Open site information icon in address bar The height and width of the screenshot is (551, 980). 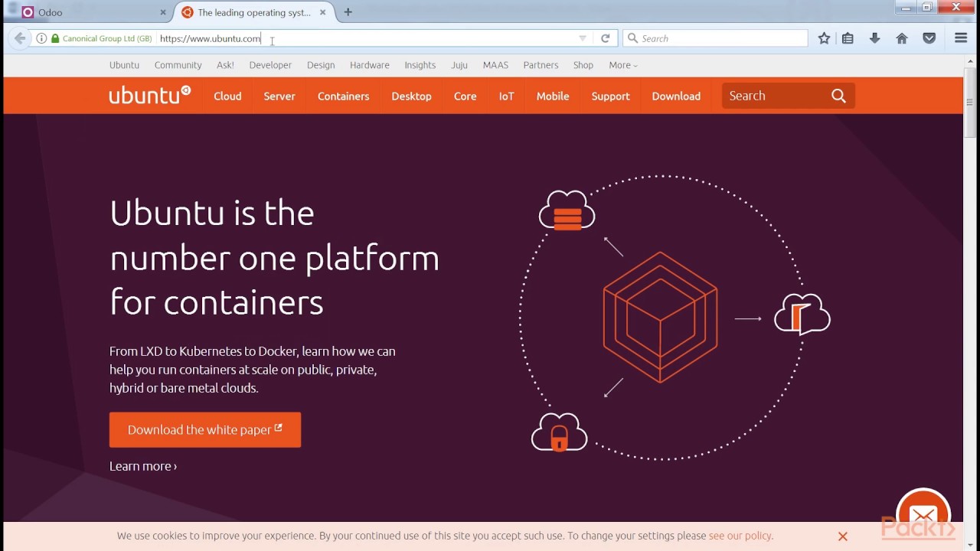41,38
